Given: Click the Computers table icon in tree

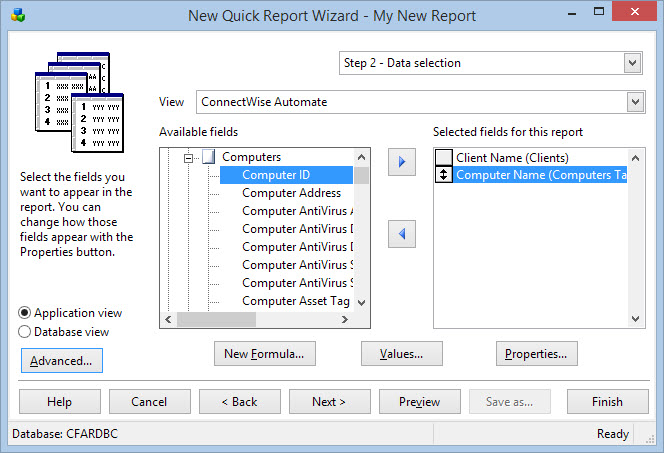Looking at the screenshot, I should click(x=209, y=157).
